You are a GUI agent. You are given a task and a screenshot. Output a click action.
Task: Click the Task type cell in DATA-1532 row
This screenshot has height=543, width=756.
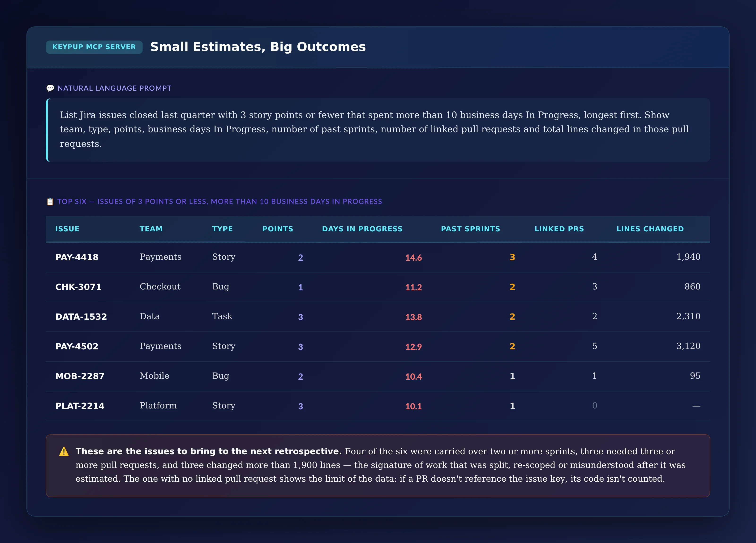tap(222, 316)
